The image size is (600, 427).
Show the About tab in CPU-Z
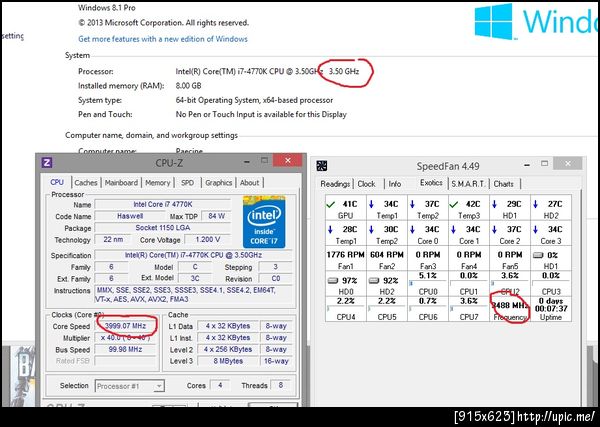click(249, 183)
